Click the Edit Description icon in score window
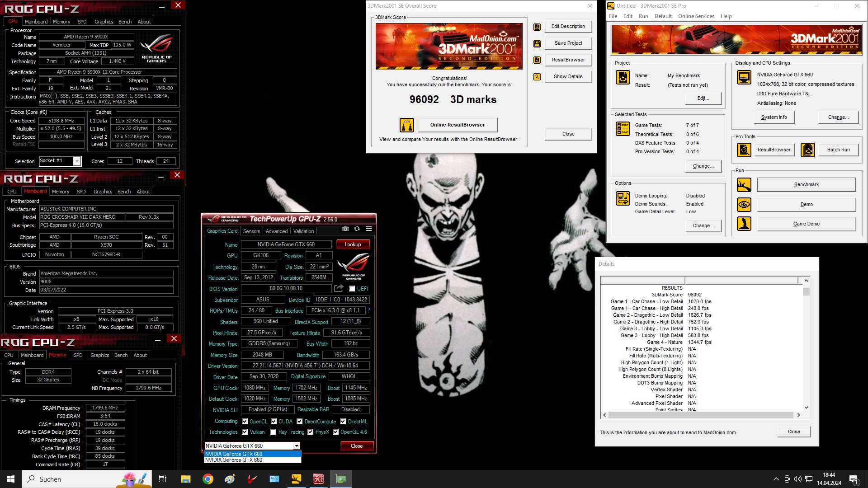868x488 pixels. pos(537,27)
